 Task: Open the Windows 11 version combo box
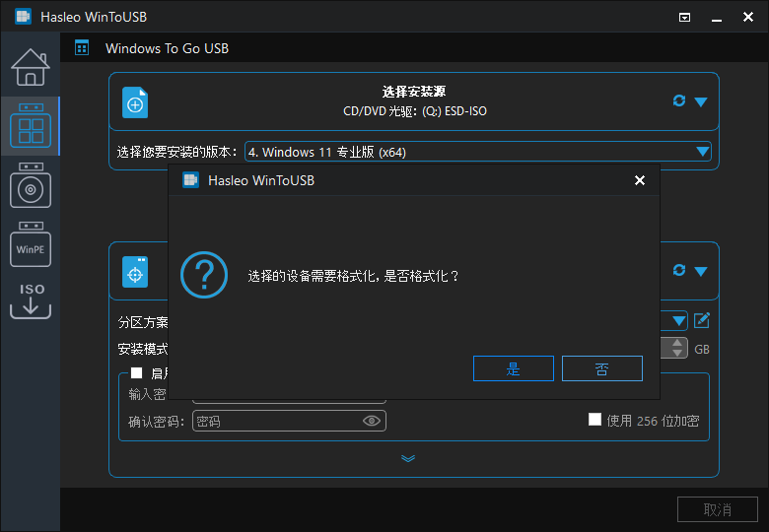click(478, 152)
